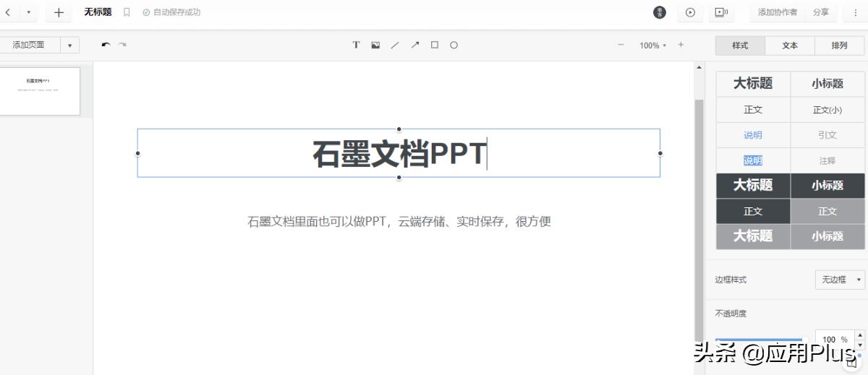The image size is (868, 375).
Task: Zoom in with the toolbar plus icon
Action: pyautogui.click(x=681, y=45)
